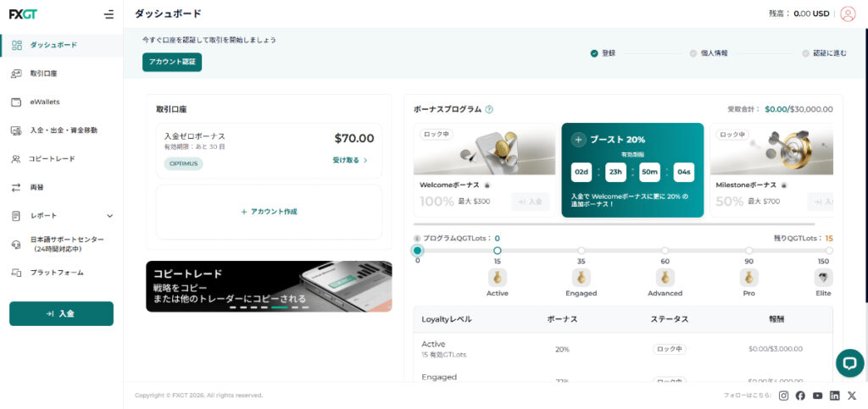Click the bonus cards horizontal scrollbar
Screen dimensions: 868x409
[x=615, y=224]
